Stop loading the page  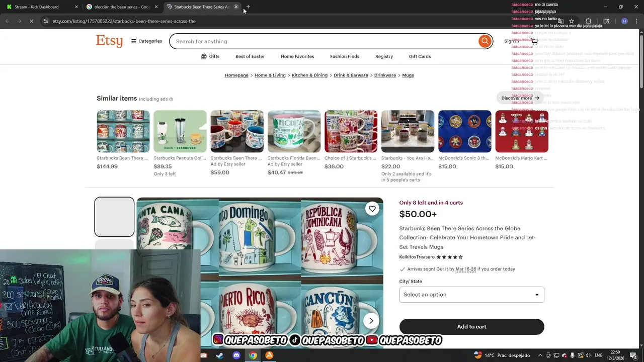click(31, 21)
